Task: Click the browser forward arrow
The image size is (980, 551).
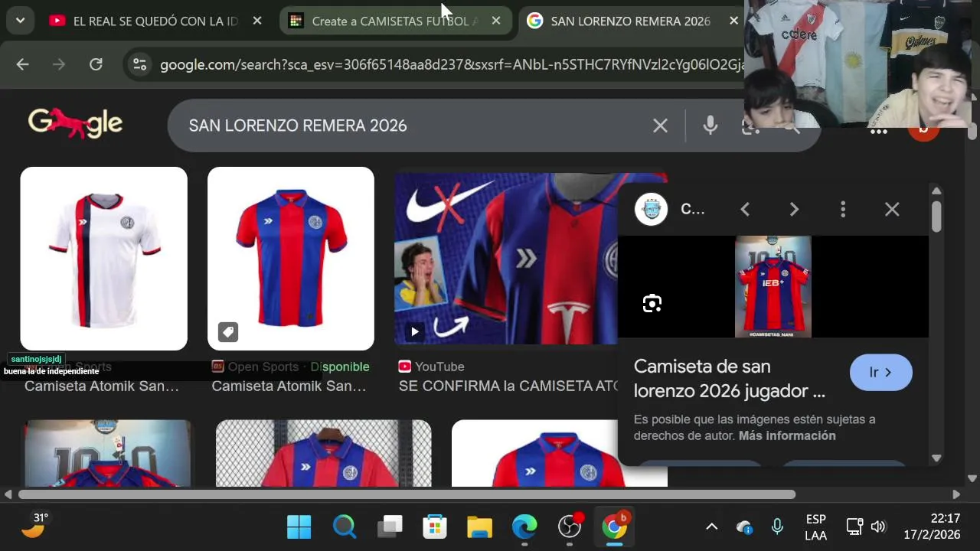Action: pyautogui.click(x=59, y=64)
